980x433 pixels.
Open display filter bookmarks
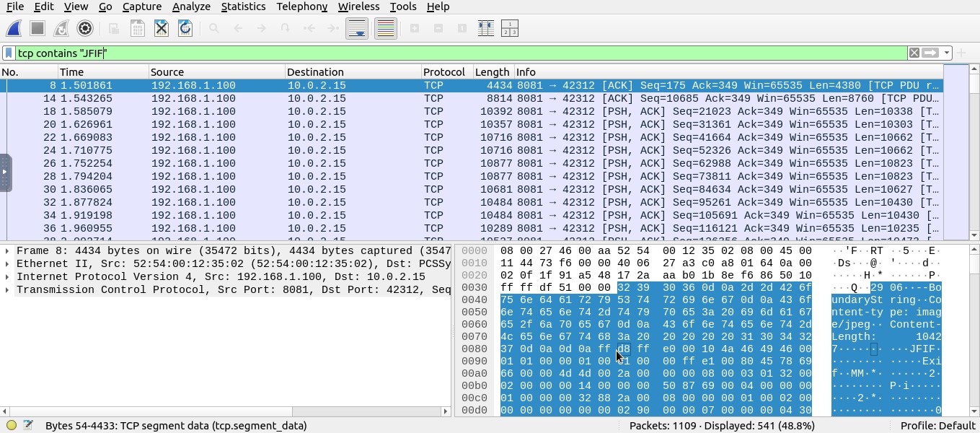click(x=9, y=53)
